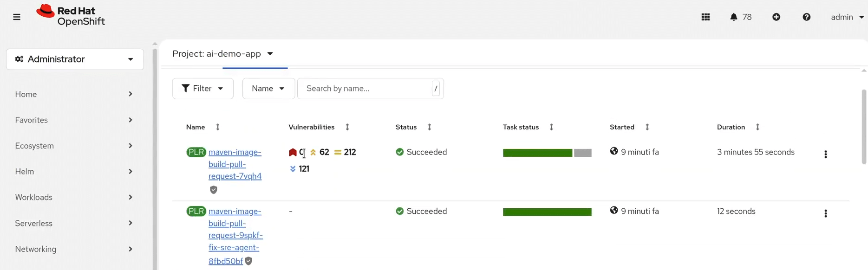Open kebab actions menu for 7vqh4 run
Screen dimensions: 868x270
[x=825, y=154]
